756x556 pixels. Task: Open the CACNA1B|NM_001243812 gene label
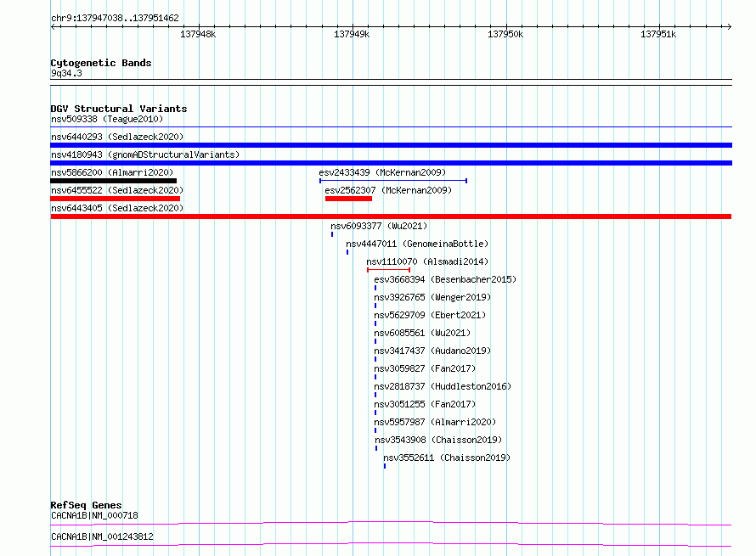tap(102, 536)
